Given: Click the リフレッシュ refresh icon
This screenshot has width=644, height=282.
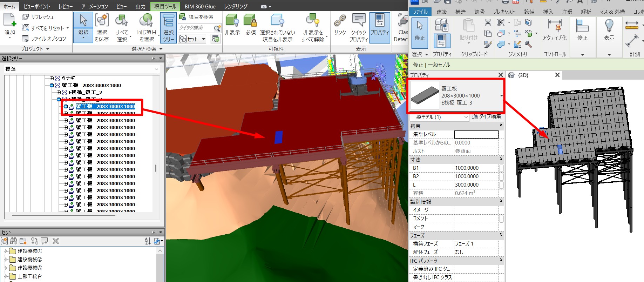Looking at the screenshot, I should (25, 17).
